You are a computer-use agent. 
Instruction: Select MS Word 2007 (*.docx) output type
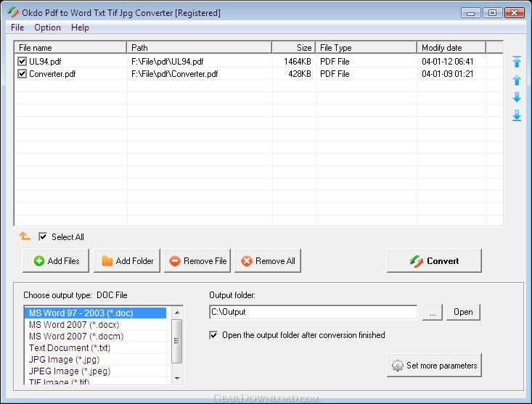click(x=95, y=325)
